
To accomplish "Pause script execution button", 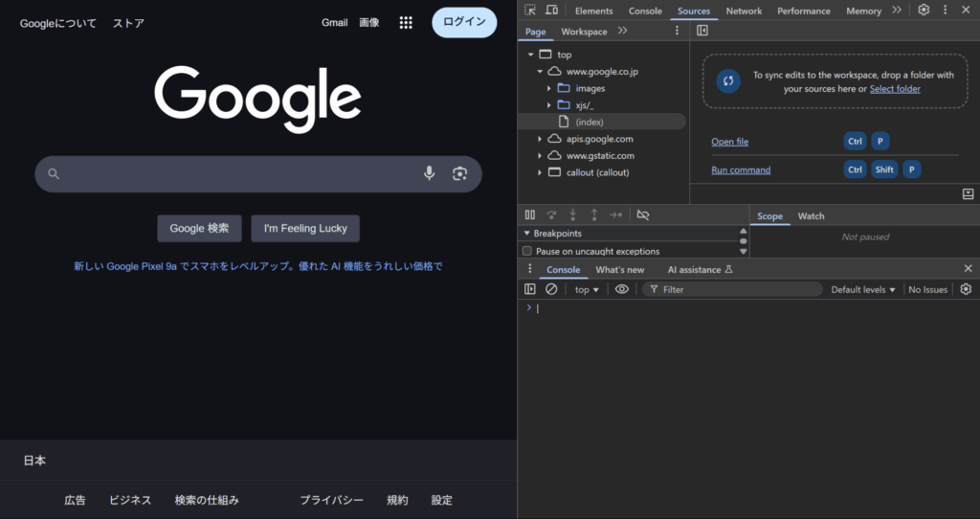I will coord(530,215).
